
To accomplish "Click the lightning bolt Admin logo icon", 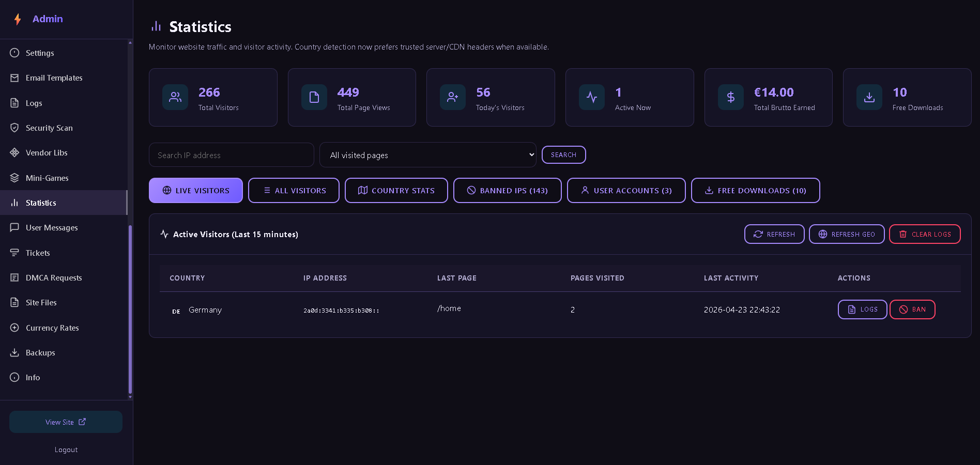I will 18,19.
